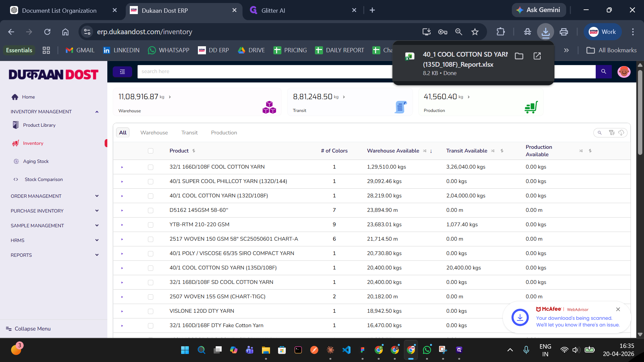The image size is (644, 362).
Task: Open the table filter icon
Action: pyautogui.click(x=611, y=133)
